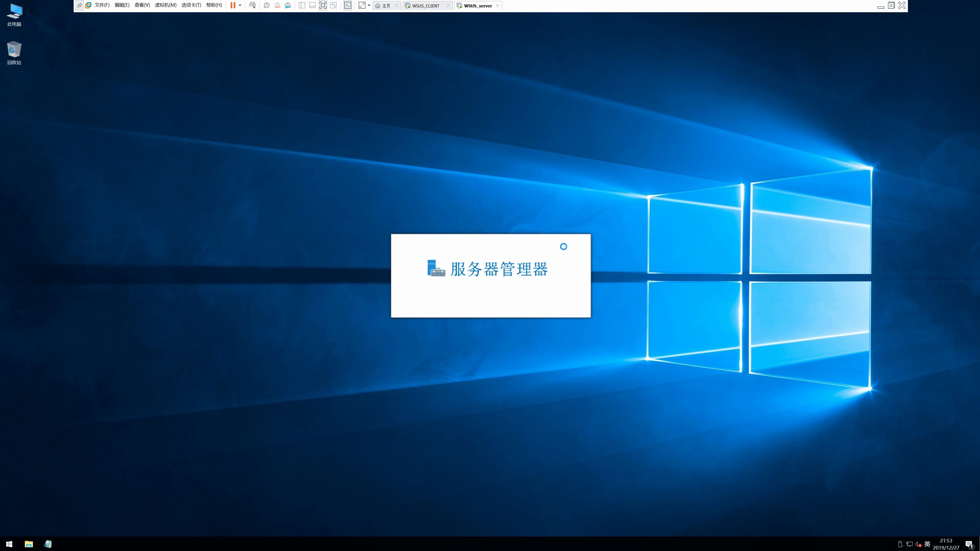980x551 pixels.
Task: Open the Windows Start menu
Action: tap(9, 544)
